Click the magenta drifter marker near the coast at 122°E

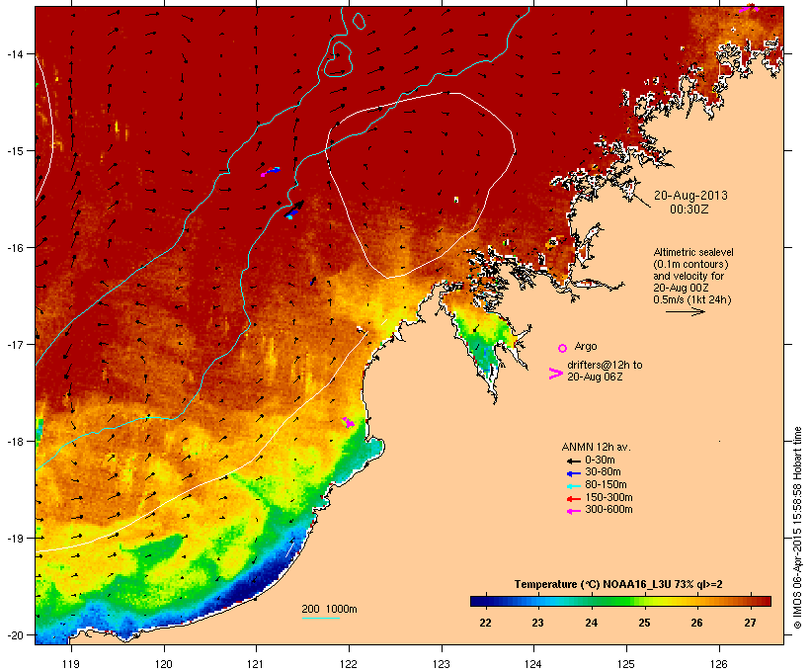pos(349,422)
